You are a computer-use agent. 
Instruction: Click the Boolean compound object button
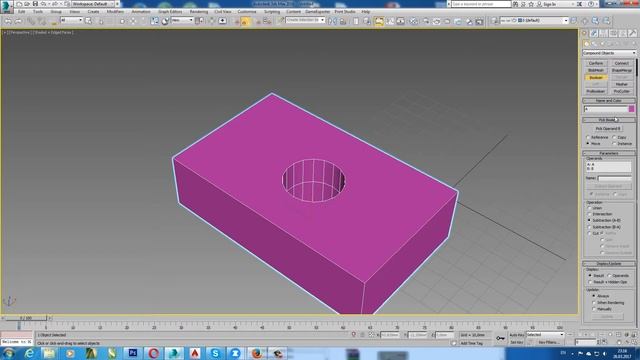click(x=596, y=78)
